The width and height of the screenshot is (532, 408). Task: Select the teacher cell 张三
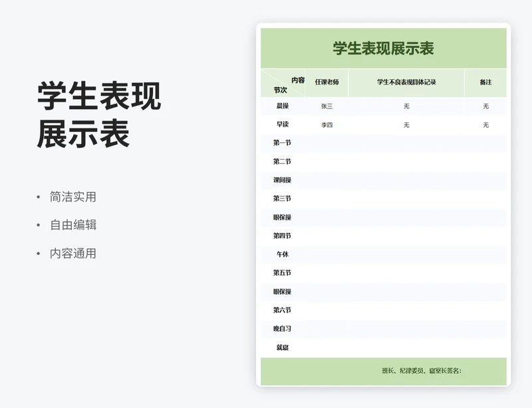pos(327,106)
